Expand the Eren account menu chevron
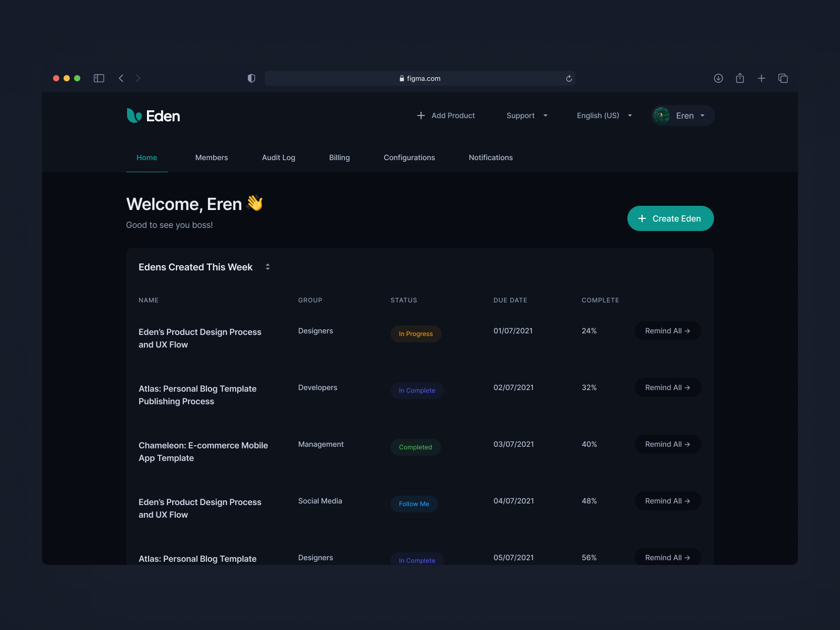Viewport: 840px width, 630px height. (703, 115)
